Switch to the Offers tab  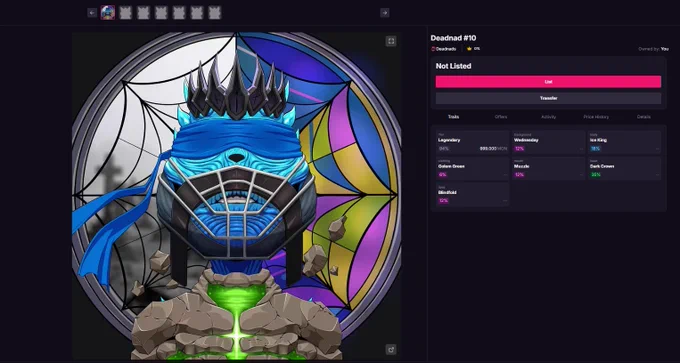[501, 117]
